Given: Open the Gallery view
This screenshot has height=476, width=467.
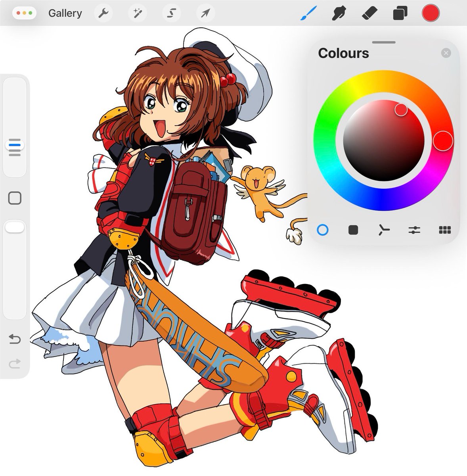Looking at the screenshot, I should coord(65,13).
